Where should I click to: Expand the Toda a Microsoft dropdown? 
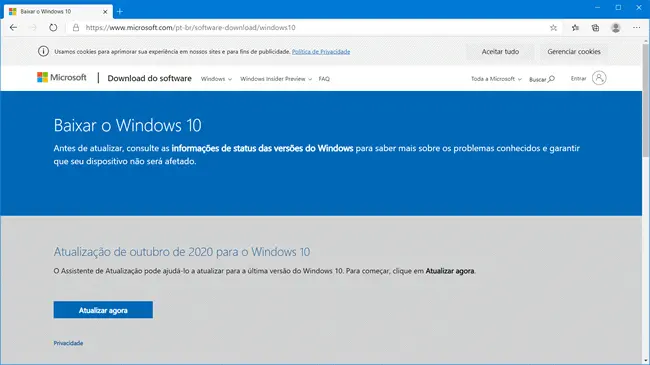[496, 79]
